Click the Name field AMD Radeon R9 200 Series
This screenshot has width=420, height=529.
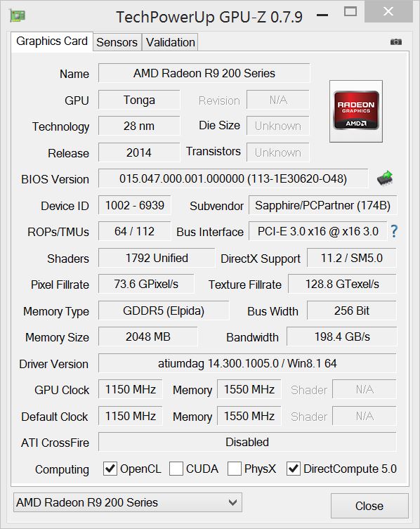204,73
